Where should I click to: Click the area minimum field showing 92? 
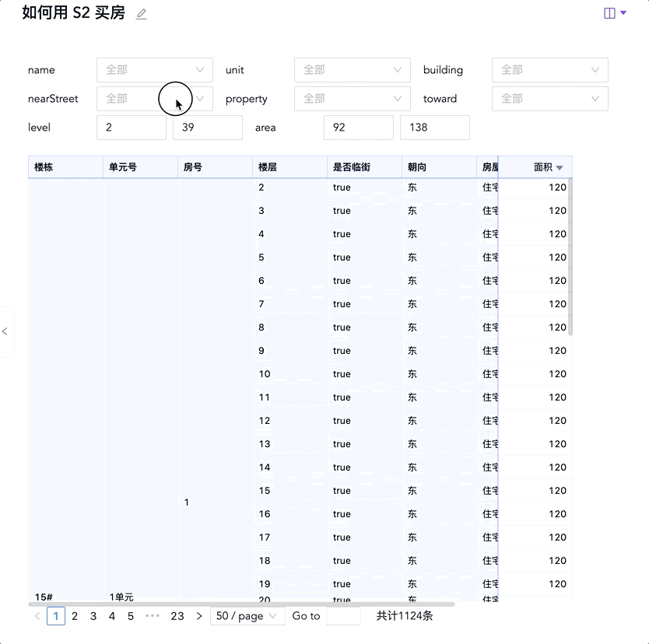click(359, 128)
